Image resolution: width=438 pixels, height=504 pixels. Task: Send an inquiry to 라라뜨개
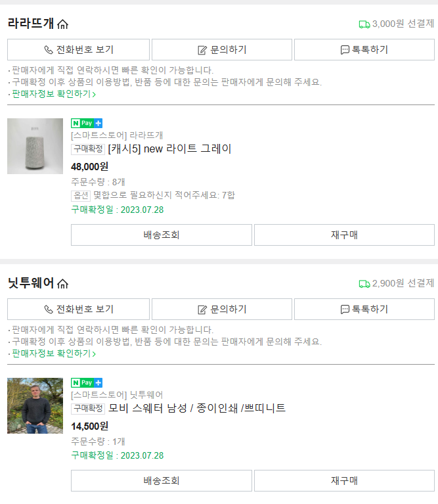222,50
